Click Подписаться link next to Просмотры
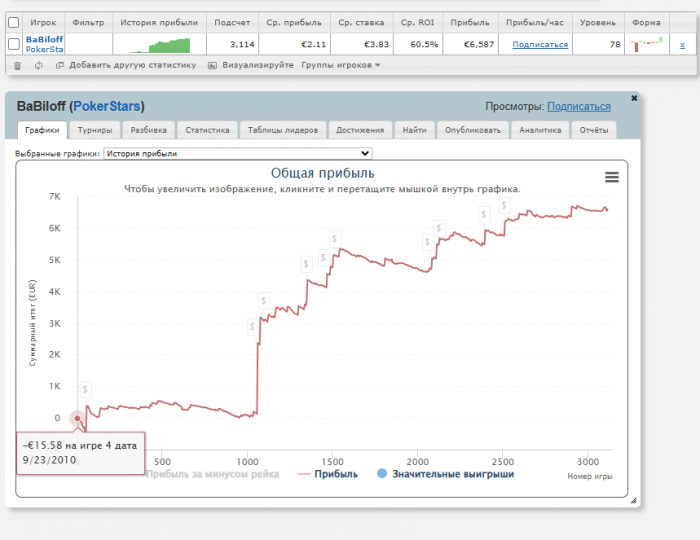The height and width of the screenshot is (540, 700). point(578,106)
